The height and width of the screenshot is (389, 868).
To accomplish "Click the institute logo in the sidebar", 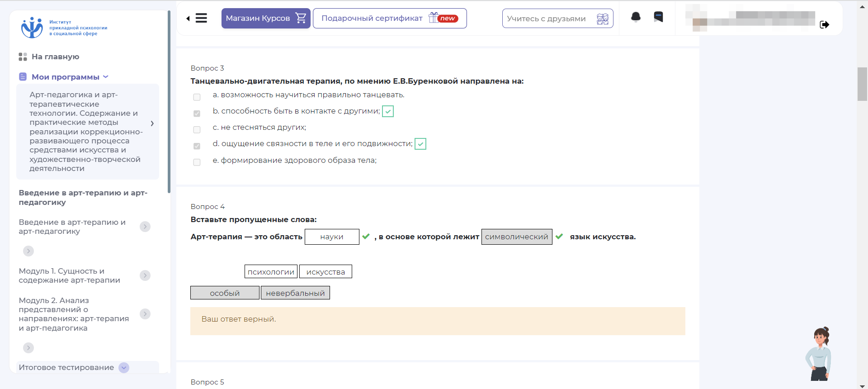I will point(64,28).
